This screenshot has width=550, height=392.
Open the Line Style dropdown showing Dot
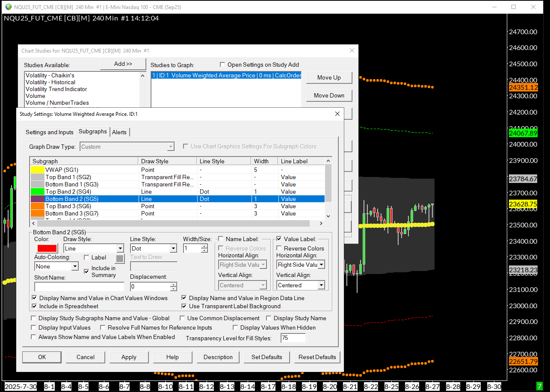coord(173,248)
